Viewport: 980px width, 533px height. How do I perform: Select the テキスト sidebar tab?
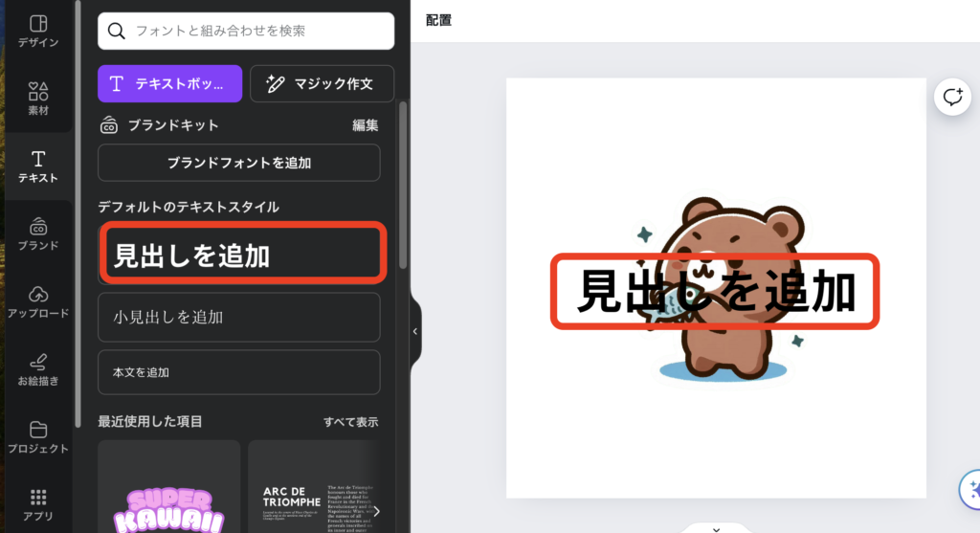coord(38,167)
